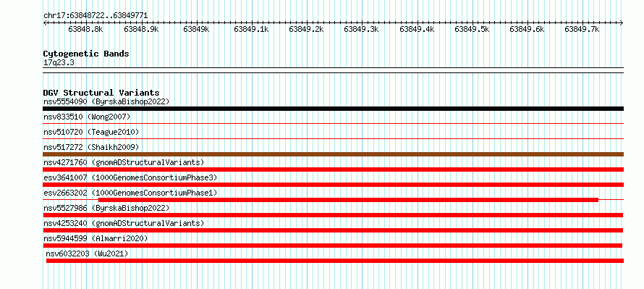Click the Cytogenetic Bands track title
The image size is (644, 289).
pos(86,54)
